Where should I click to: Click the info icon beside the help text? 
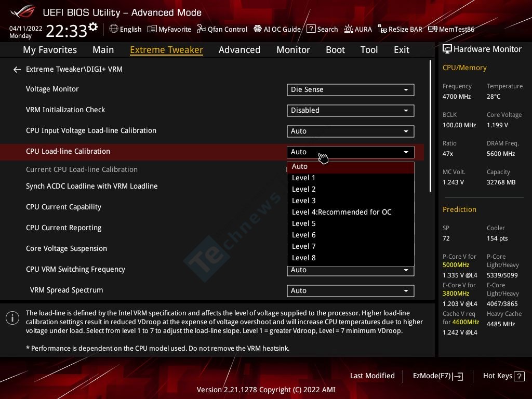[x=12, y=318]
